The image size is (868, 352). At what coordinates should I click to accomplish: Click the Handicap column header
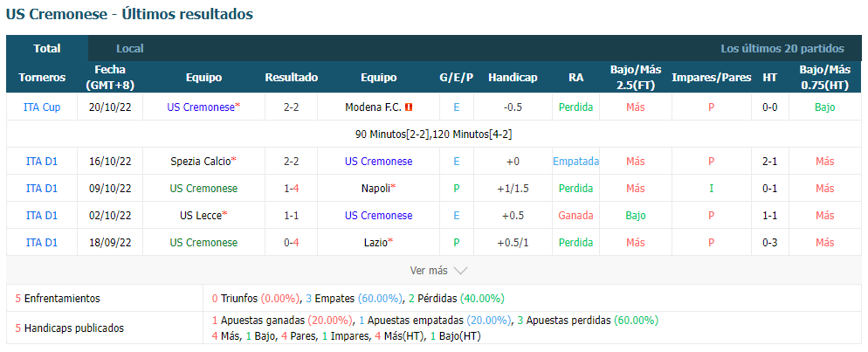(x=513, y=78)
